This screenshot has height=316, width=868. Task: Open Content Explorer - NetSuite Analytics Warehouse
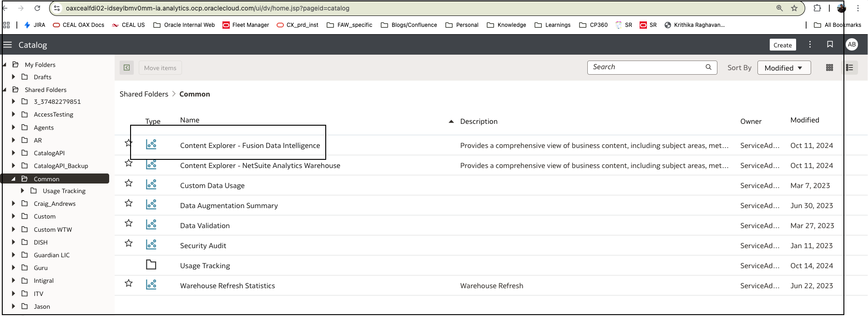pos(260,165)
